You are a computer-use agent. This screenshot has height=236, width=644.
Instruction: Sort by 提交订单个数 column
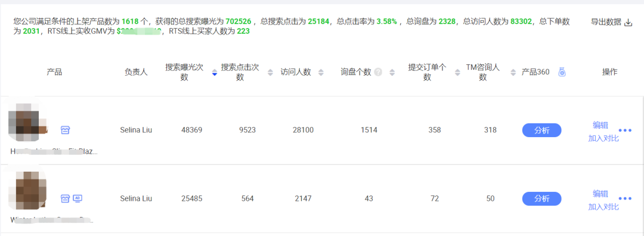pos(457,73)
